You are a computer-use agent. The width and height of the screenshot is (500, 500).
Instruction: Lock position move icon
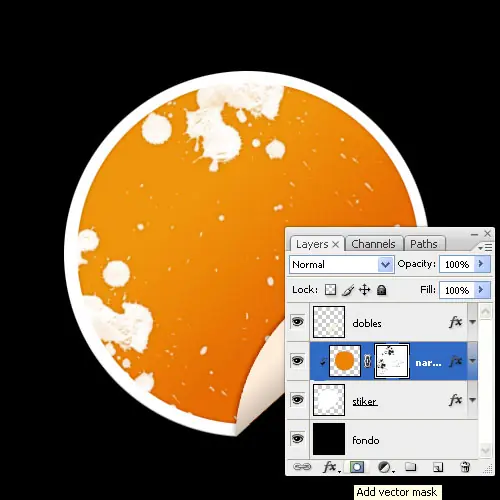[365, 290]
